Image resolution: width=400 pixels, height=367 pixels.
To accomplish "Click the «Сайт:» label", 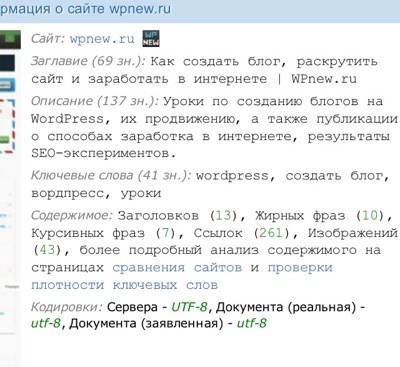I will pyautogui.click(x=48, y=39).
